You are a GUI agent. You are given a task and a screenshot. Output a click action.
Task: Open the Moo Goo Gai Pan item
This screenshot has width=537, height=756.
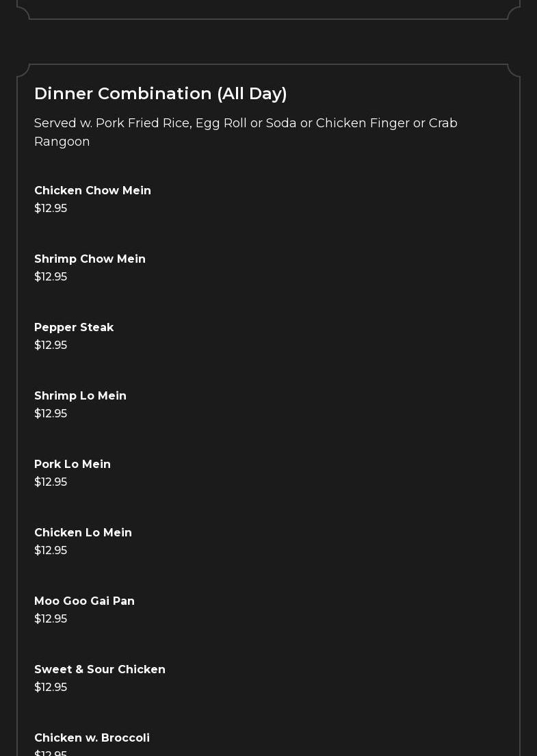click(84, 601)
